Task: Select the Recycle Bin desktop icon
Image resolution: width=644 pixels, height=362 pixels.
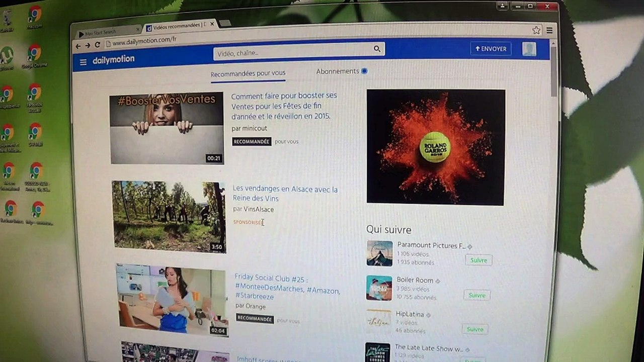Action: (x=8, y=20)
